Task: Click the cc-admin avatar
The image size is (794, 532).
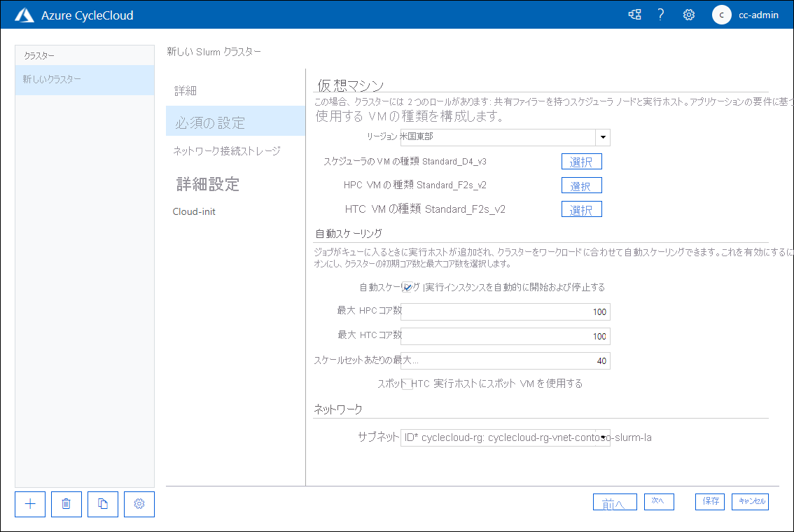Action: tap(721, 14)
